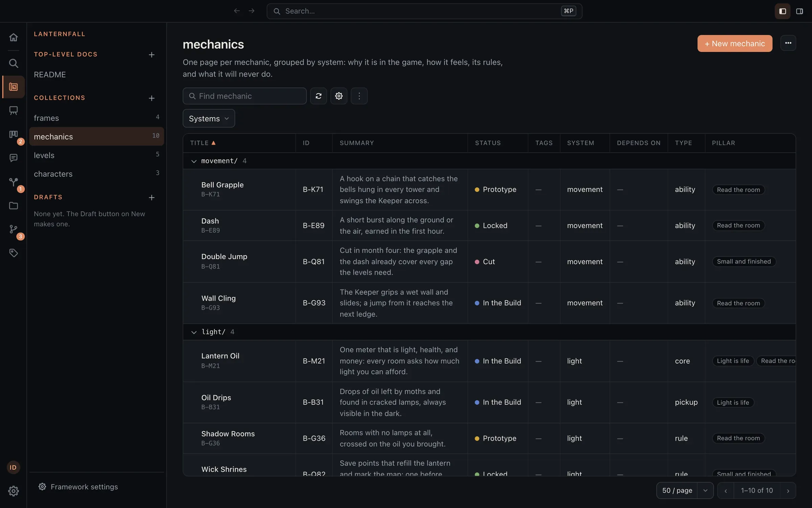
Task: Open merge icon with badge 1
Action: click(x=14, y=182)
